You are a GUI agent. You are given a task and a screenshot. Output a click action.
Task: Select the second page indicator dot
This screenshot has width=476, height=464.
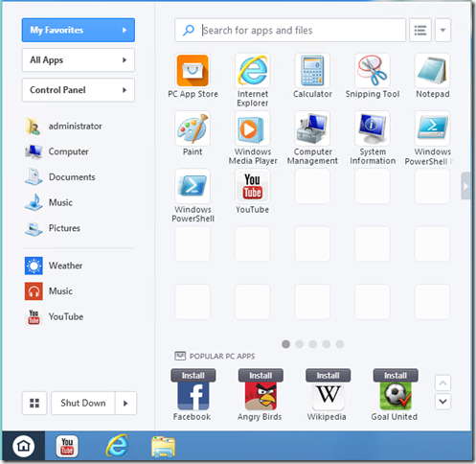tap(300, 344)
